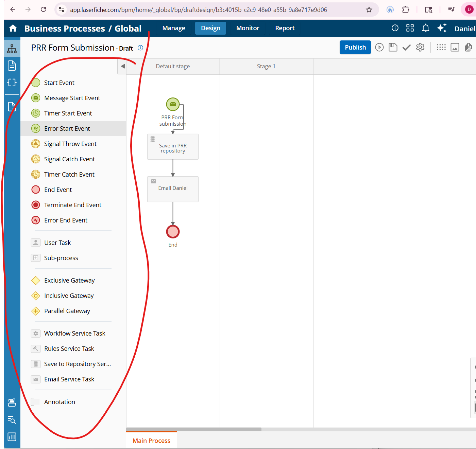Select Timer Start Event from the palette
This screenshot has width=476, height=449.
click(x=73, y=113)
